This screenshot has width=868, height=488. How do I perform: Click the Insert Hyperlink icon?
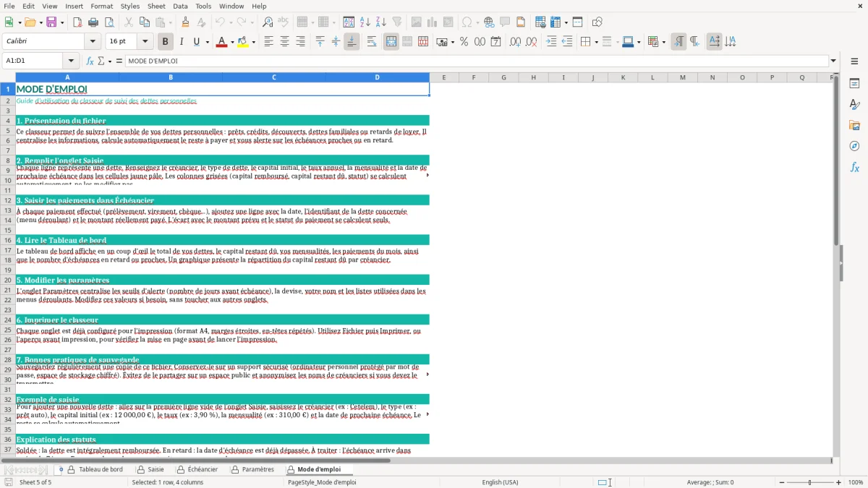coord(489,22)
